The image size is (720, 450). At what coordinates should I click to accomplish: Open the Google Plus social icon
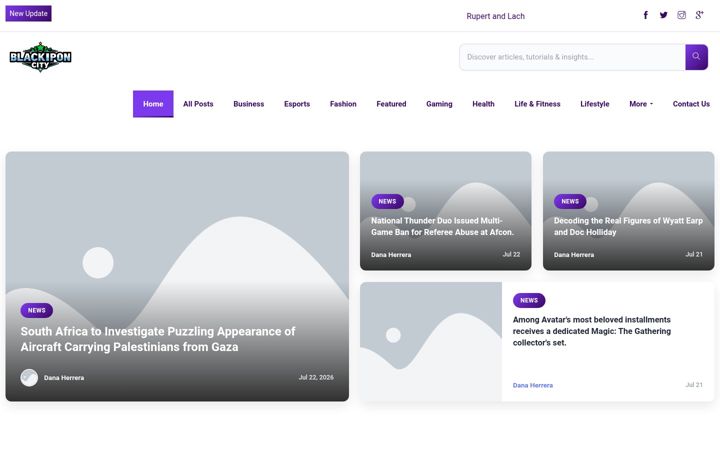point(699,15)
